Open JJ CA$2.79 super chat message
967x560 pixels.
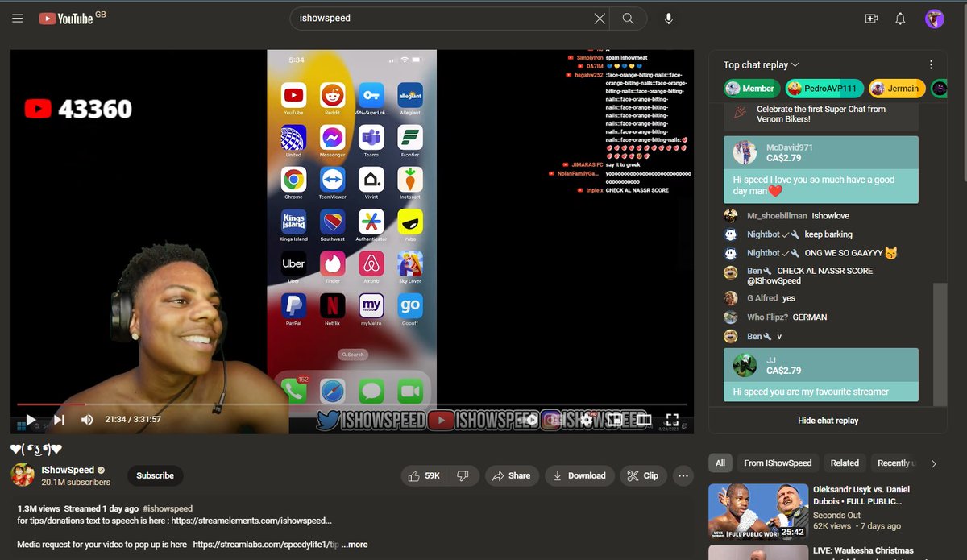pyautogui.click(x=821, y=375)
